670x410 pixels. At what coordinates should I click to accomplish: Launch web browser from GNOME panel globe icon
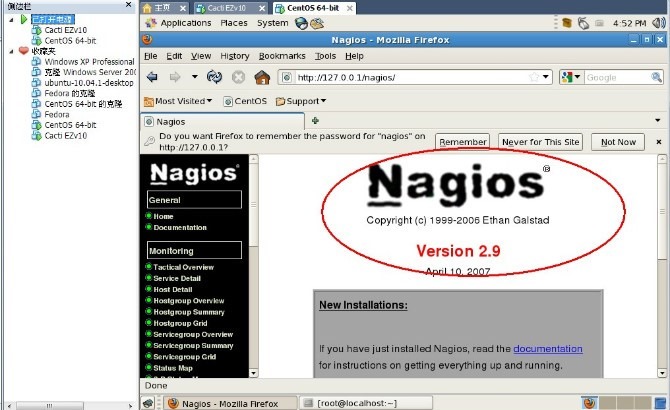tap(301, 23)
